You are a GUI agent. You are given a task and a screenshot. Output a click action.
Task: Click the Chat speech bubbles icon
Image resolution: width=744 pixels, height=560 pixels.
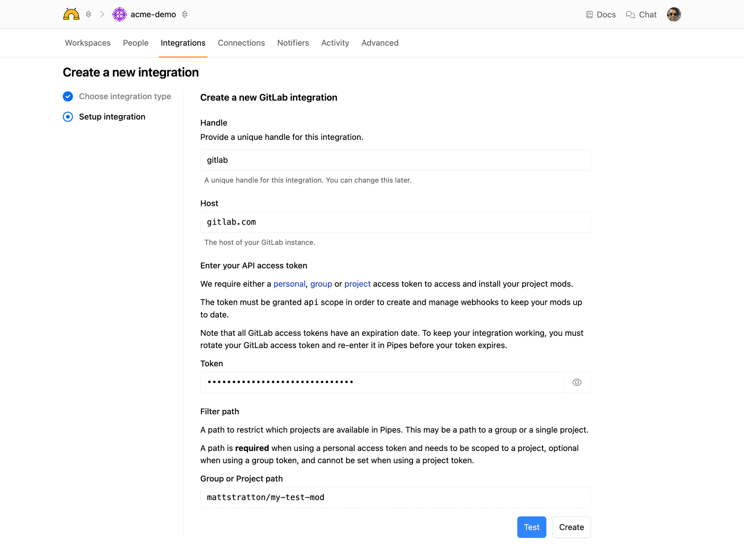[x=630, y=15]
